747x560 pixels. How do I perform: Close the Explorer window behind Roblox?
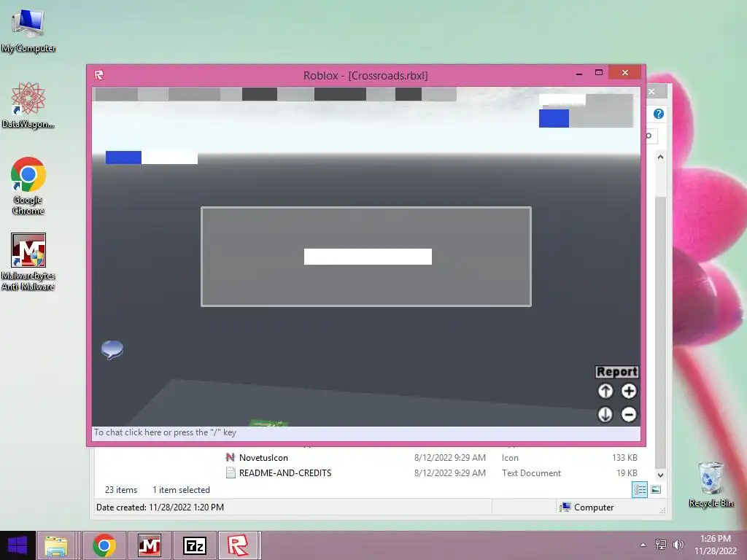click(x=651, y=91)
